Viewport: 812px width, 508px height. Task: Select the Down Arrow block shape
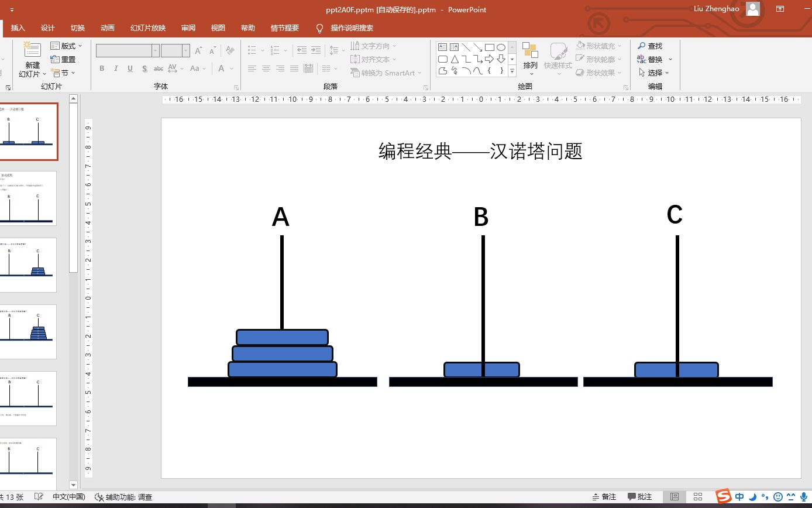pyautogui.click(x=501, y=59)
